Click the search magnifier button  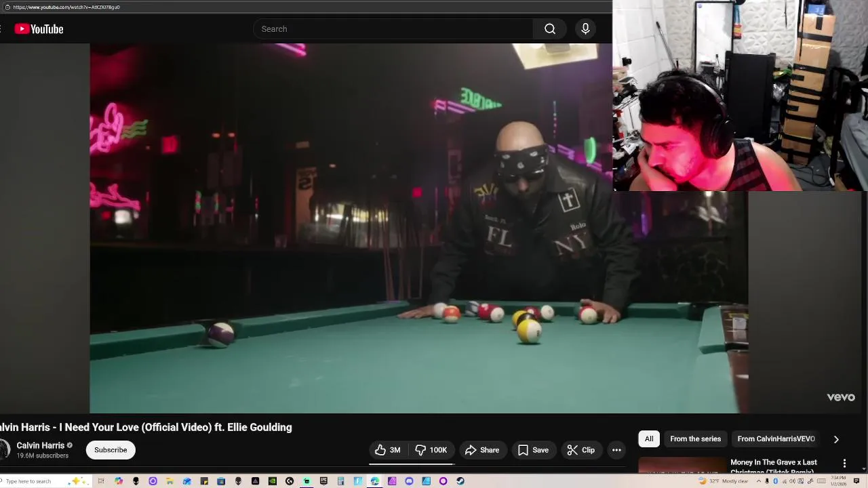coord(550,29)
